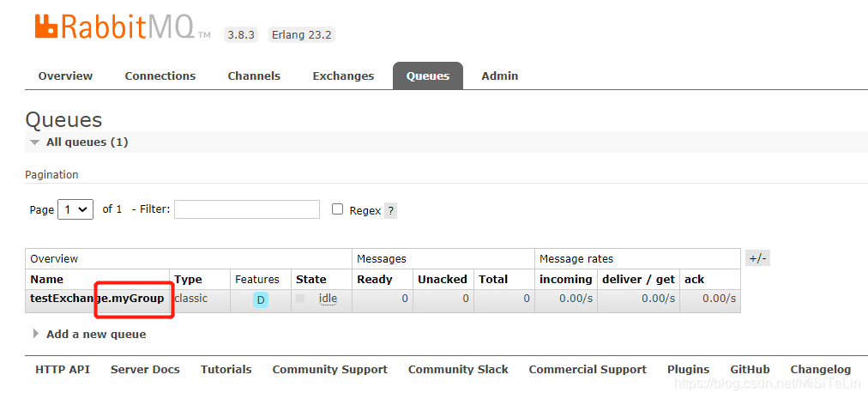Click the Filter input field
The image size is (868, 399).
tap(247, 209)
